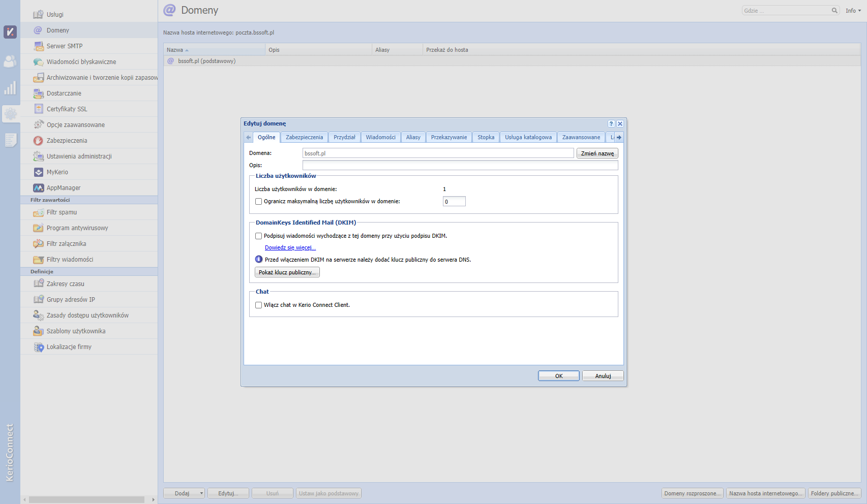The height and width of the screenshot is (504, 867).
Task: Click the Opis description input field
Action: (460, 165)
